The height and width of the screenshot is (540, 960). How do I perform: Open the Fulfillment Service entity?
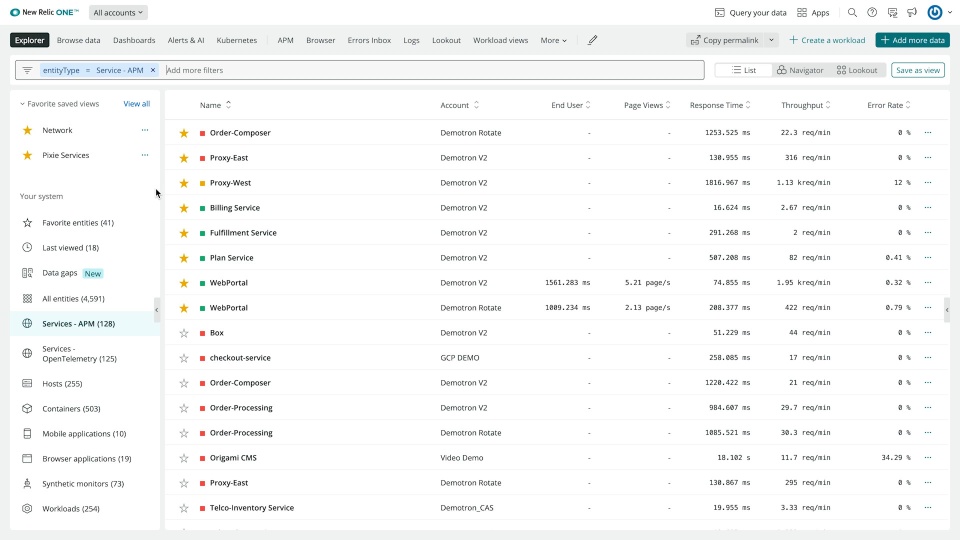coord(243,233)
